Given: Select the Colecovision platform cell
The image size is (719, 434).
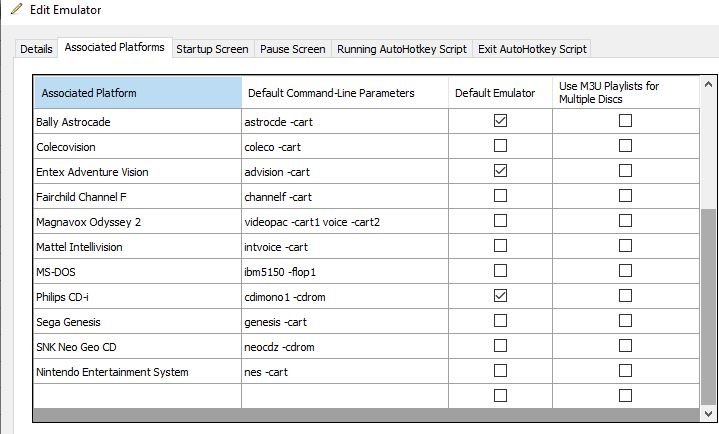Looking at the screenshot, I should pos(138,147).
